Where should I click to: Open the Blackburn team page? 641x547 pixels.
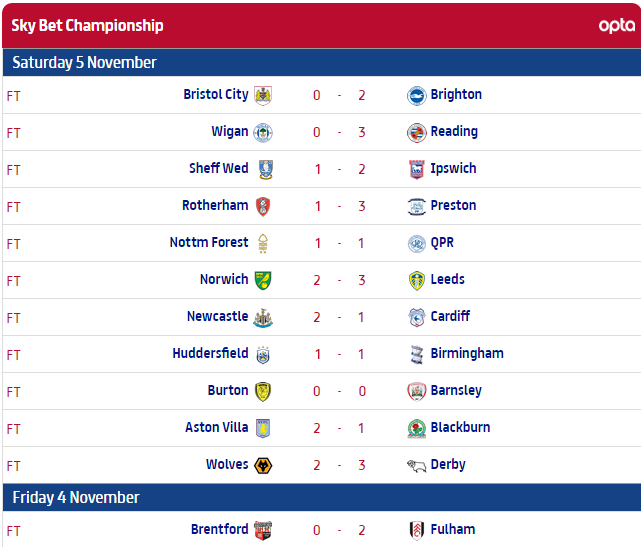pos(460,428)
